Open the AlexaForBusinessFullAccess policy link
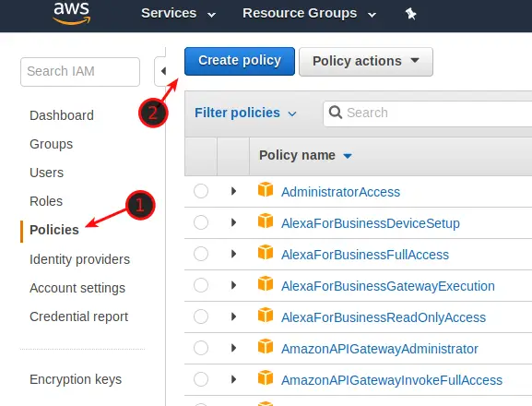This screenshot has width=532, height=406. 365,255
